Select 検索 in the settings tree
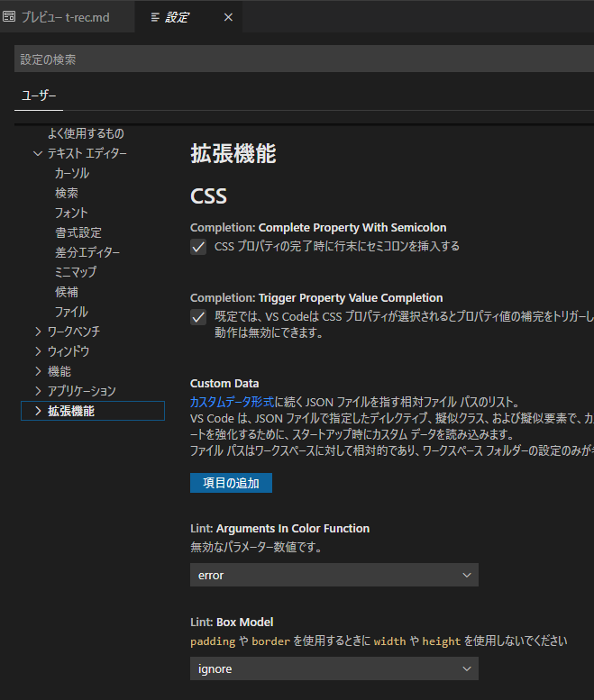The image size is (594, 700). tap(67, 193)
